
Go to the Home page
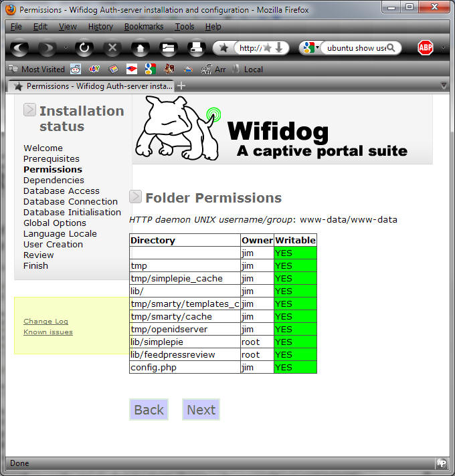pyautogui.click(x=140, y=48)
